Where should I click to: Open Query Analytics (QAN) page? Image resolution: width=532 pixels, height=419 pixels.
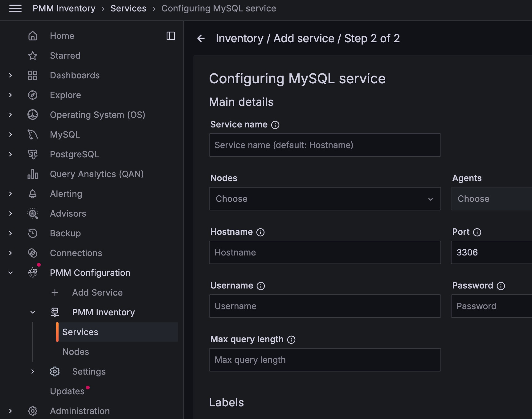97,174
